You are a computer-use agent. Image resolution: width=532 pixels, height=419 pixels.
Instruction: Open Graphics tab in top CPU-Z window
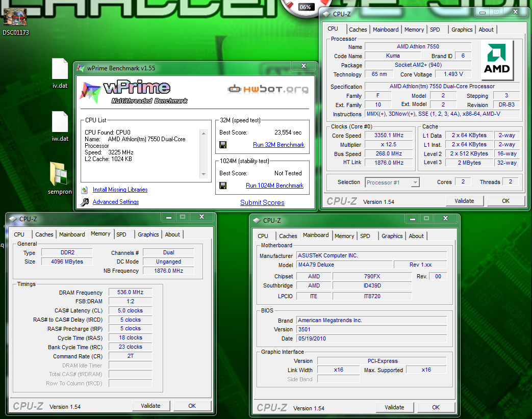tap(462, 30)
